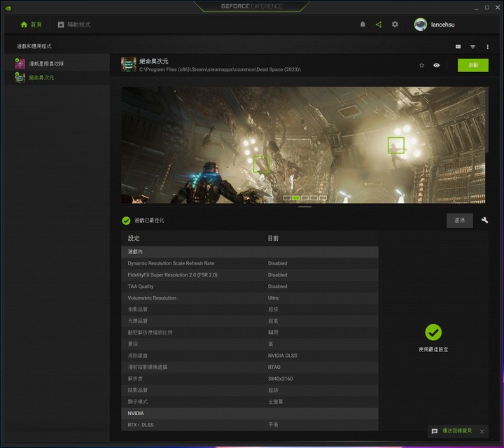Maximize the GeForce Experience window

(x=487, y=8)
